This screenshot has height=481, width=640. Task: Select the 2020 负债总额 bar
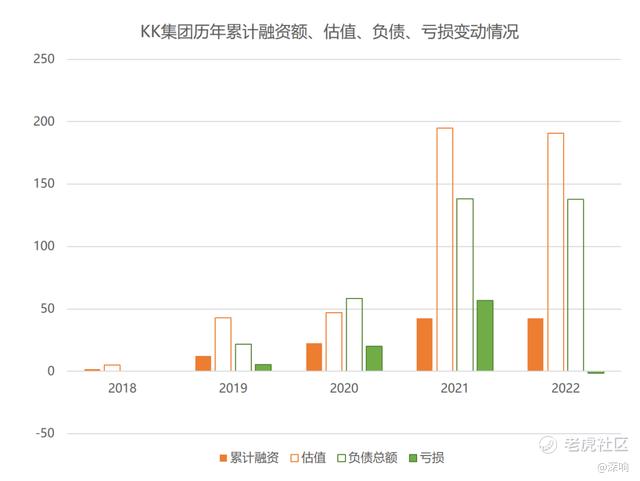coord(354,335)
